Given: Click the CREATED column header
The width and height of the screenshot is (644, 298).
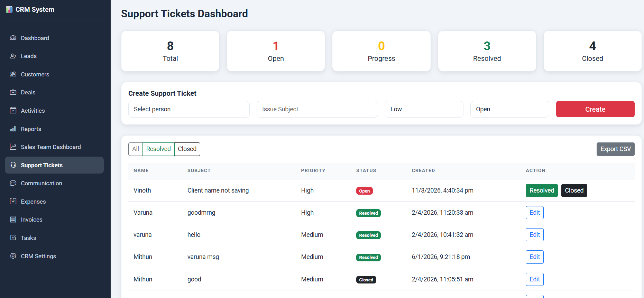Looking at the screenshot, I should click(x=423, y=170).
